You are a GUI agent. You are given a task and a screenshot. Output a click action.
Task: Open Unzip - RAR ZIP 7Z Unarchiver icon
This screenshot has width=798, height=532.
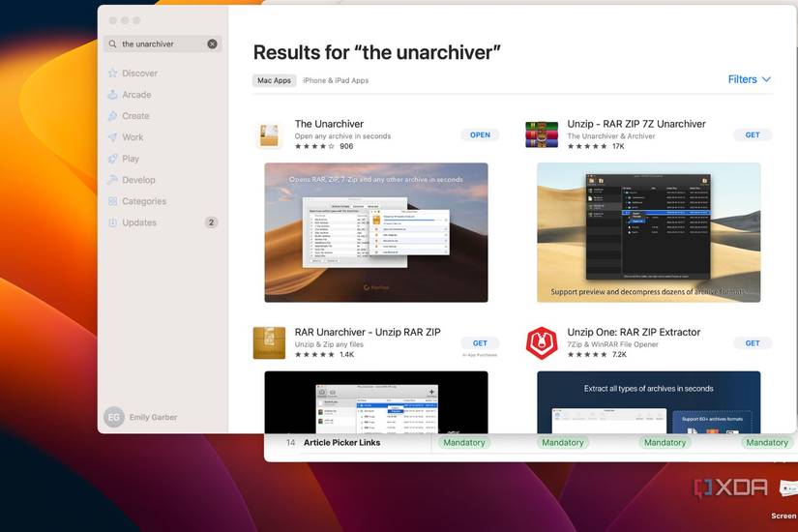click(542, 134)
